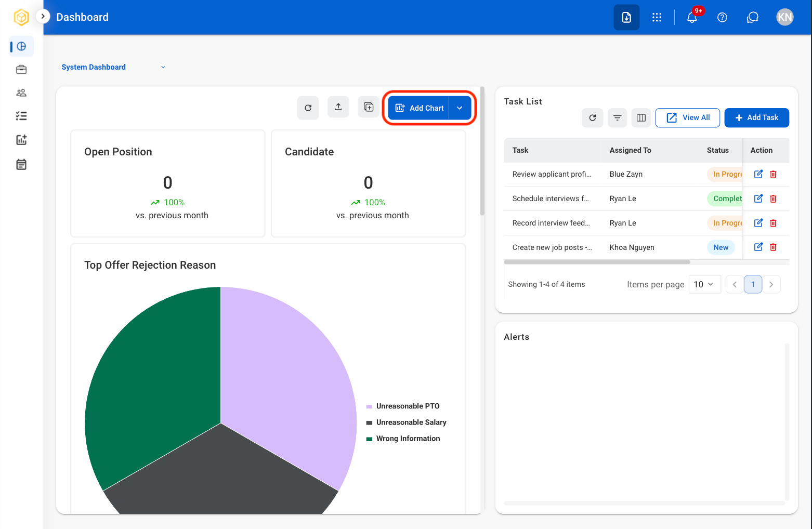Refresh the dashboard charts

[308, 108]
